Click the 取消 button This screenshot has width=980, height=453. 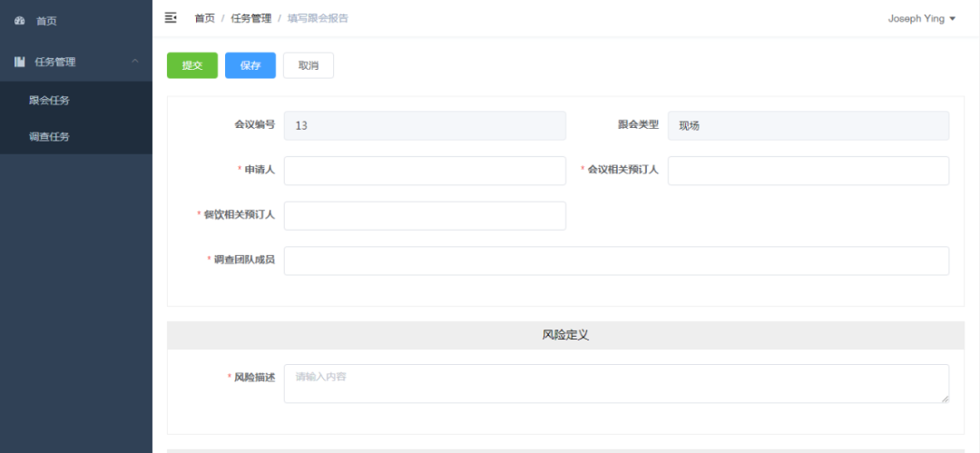(x=308, y=65)
